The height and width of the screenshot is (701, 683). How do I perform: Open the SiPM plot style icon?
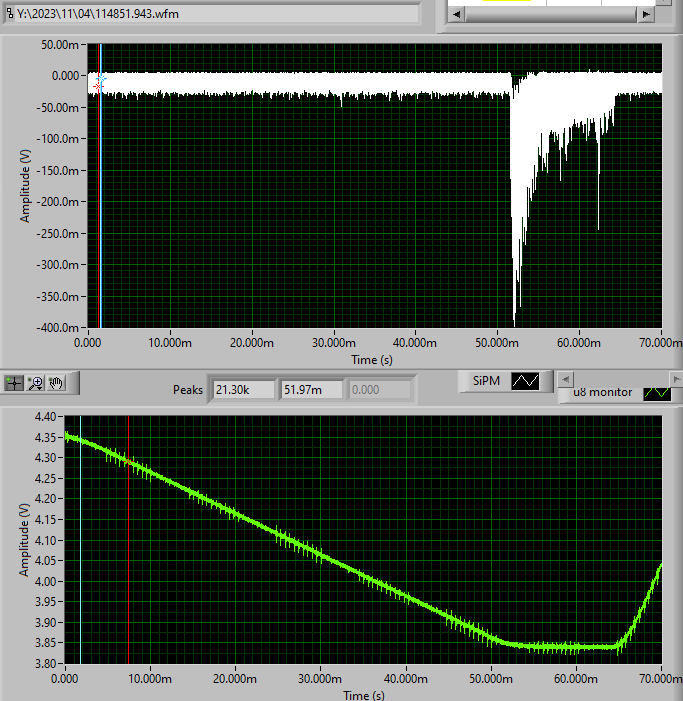pyautogui.click(x=525, y=381)
